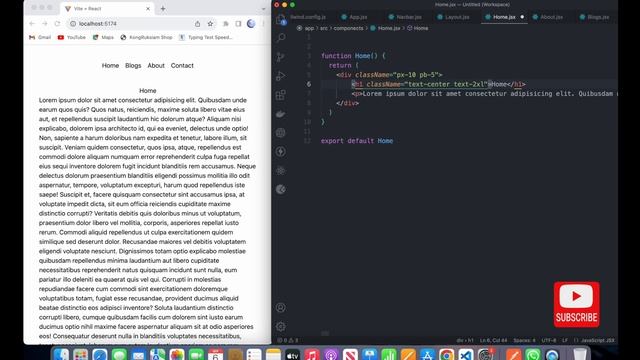The height and width of the screenshot is (360, 640).
Task: Select the Home.jsx editor tab
Action: (504, 17)
